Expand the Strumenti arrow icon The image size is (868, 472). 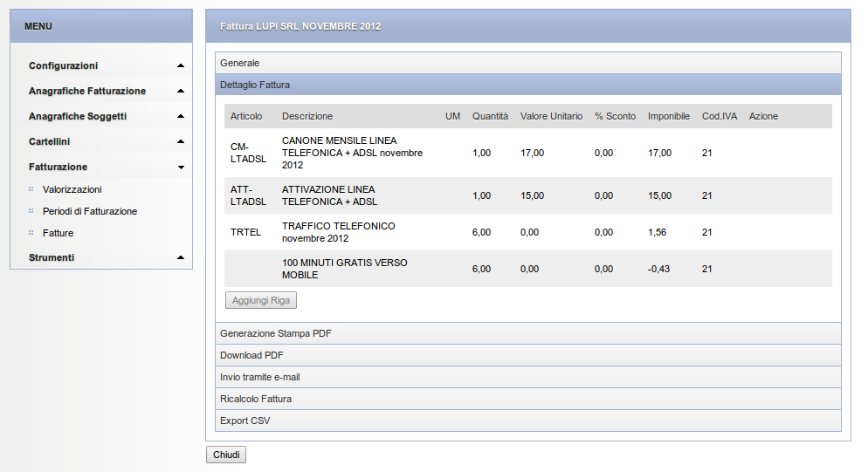[181, 258]
